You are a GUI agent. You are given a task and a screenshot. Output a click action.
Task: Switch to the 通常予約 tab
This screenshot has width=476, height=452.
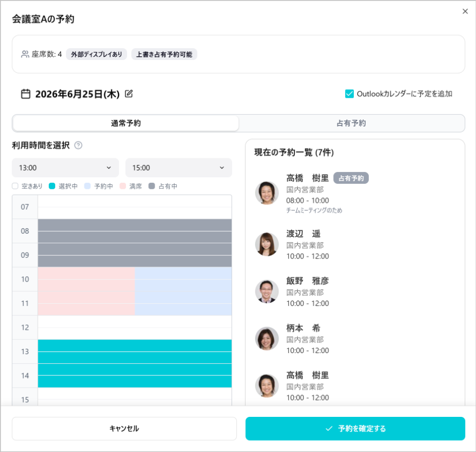pos(126,123)
